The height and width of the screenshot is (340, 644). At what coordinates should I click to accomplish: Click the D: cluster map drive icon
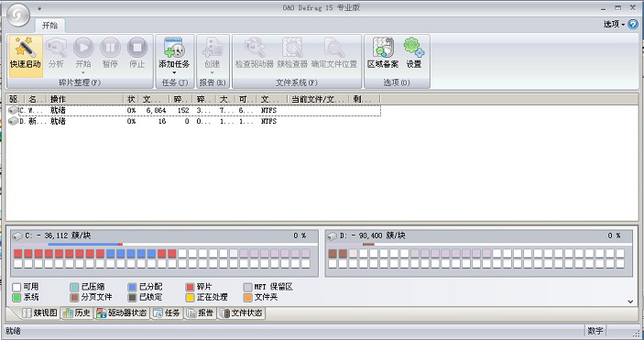[332, 236]
